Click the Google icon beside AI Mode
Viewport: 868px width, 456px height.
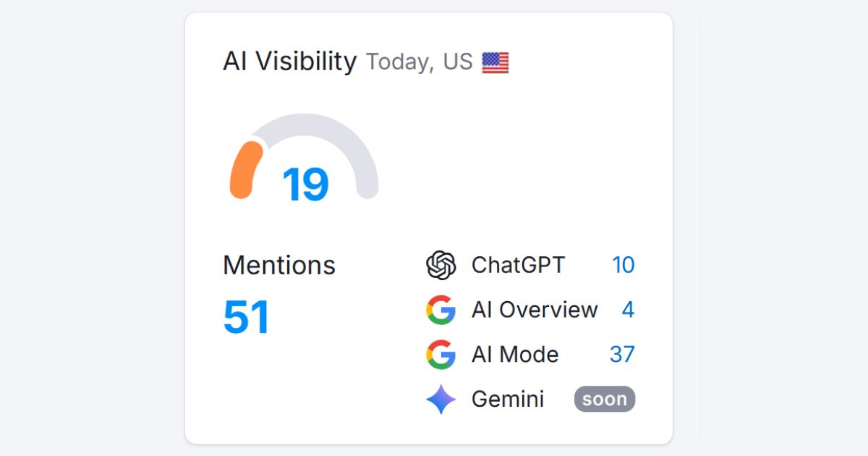441,355
